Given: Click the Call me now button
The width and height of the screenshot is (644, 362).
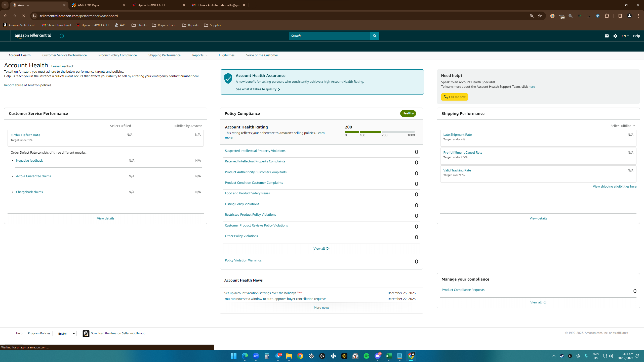Looking at the screenshot, I should click(454, 97).
